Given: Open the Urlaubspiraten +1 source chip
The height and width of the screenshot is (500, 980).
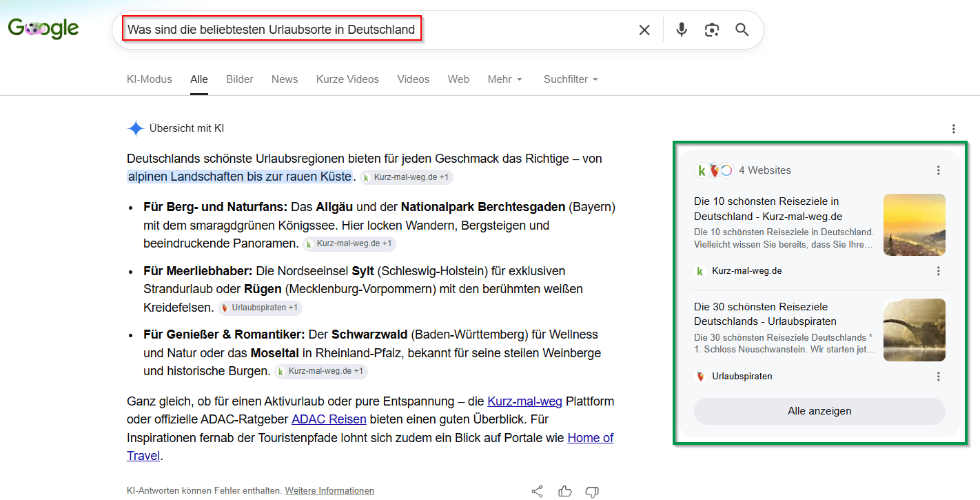Looking at the screenshot, I should pyautogui.click(x=260, y=308).
